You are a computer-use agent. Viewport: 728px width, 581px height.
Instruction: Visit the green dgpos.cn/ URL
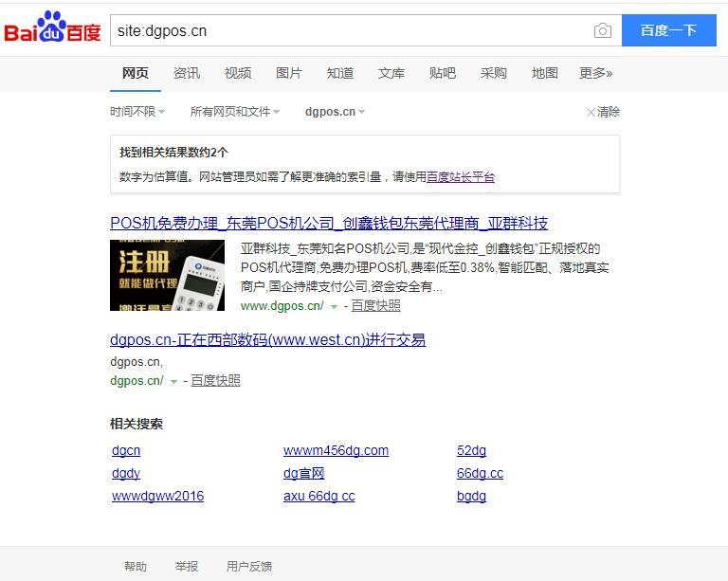coord(136,381)
